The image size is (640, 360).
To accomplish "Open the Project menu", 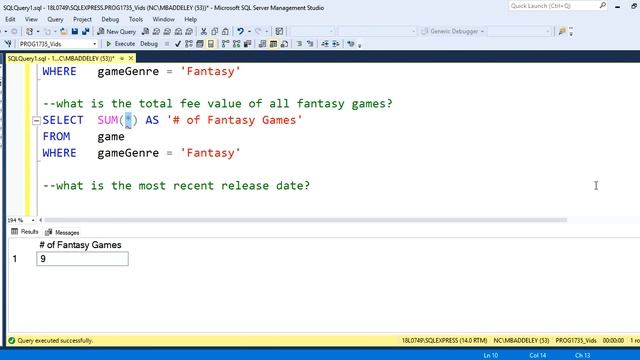I will click(82, 19).
